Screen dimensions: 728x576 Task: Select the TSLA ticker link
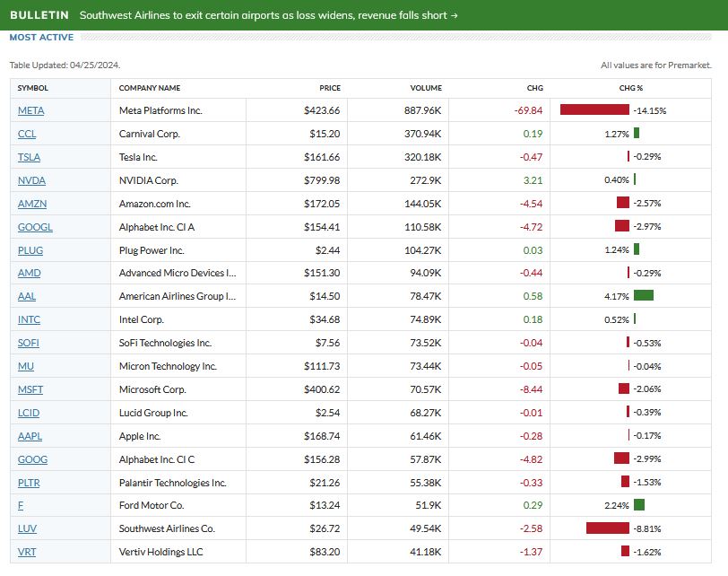29,157
